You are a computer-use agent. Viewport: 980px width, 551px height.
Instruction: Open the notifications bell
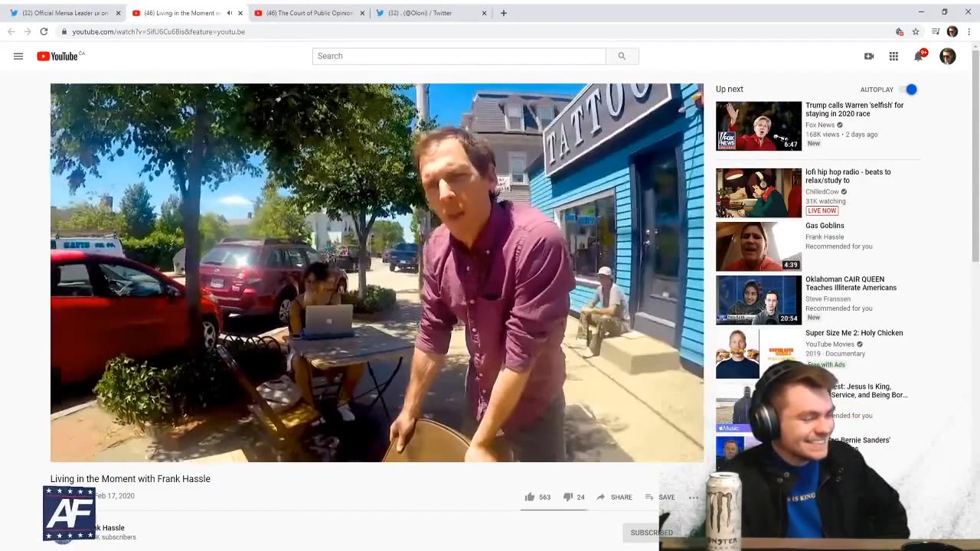919,56
